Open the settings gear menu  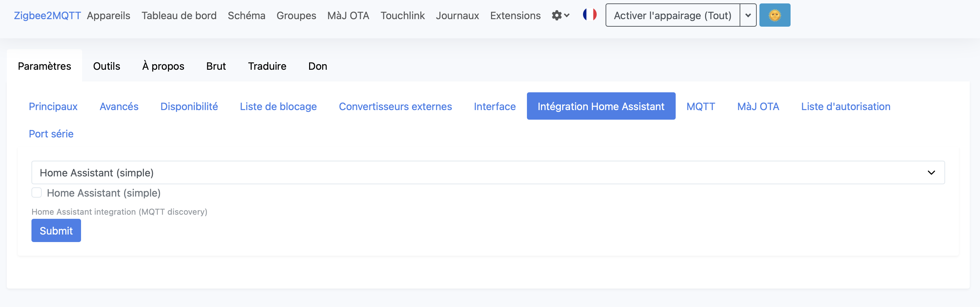560,16
